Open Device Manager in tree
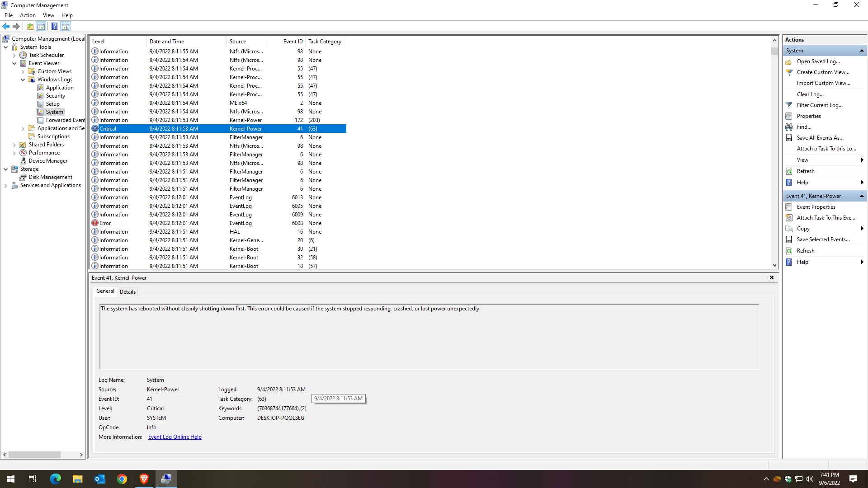The image size is (868, 488). [x=48, y=161]
